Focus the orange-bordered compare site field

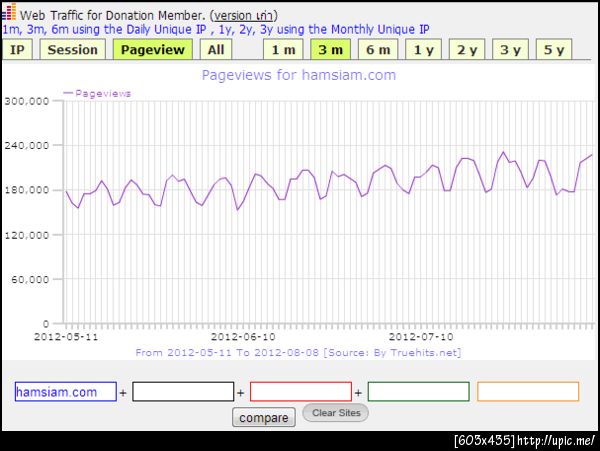(x=528, y=392)
